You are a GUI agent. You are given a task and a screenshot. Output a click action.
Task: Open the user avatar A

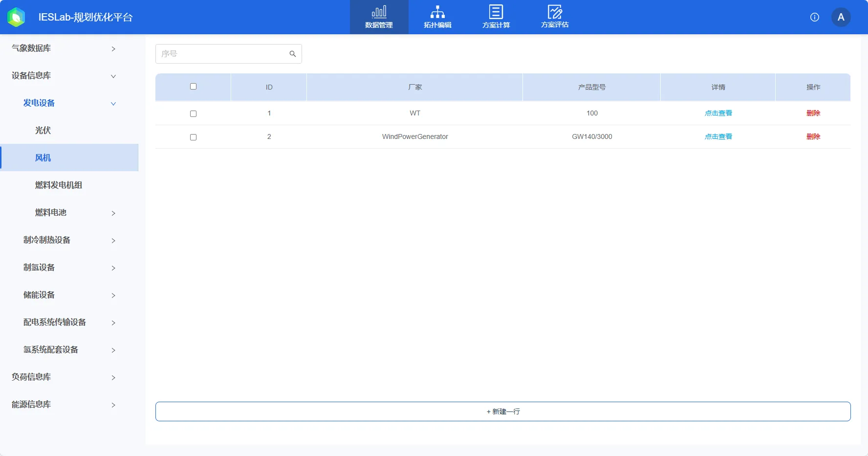[841, 17]
